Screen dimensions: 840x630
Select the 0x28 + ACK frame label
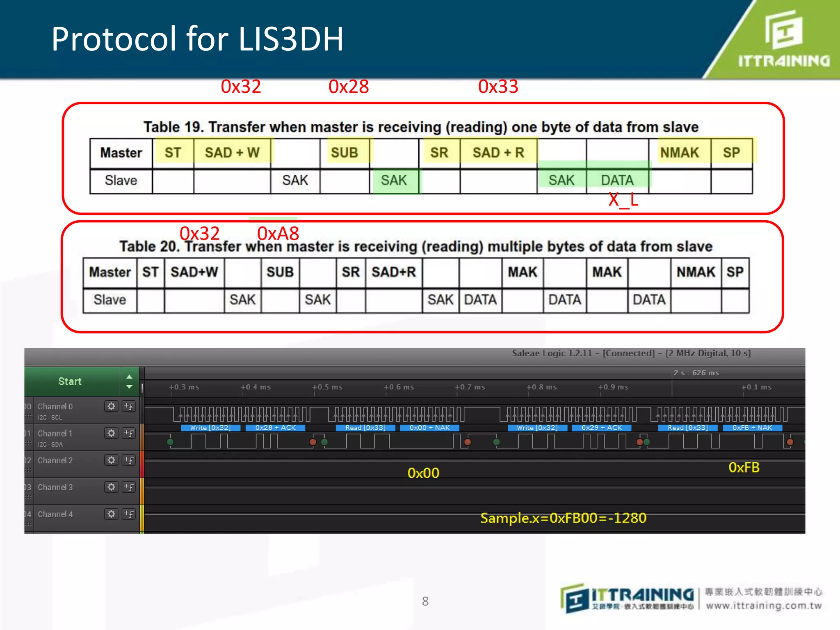click(275, 428)
